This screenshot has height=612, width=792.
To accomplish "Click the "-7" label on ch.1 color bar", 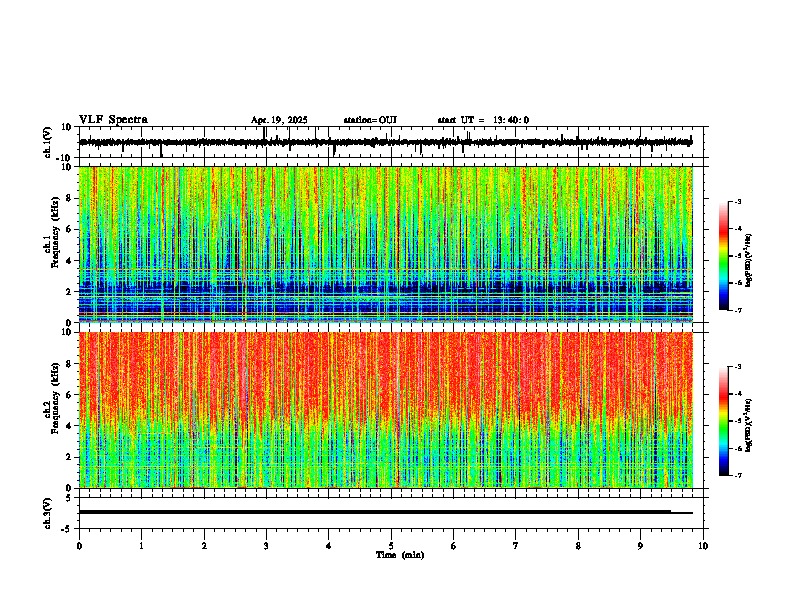I will point(738,310).
